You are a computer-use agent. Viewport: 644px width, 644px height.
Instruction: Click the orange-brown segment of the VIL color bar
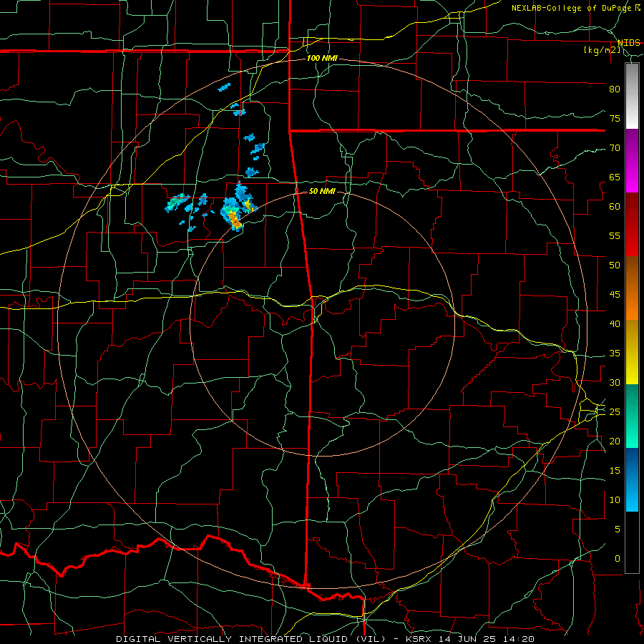tap(632, 288)
